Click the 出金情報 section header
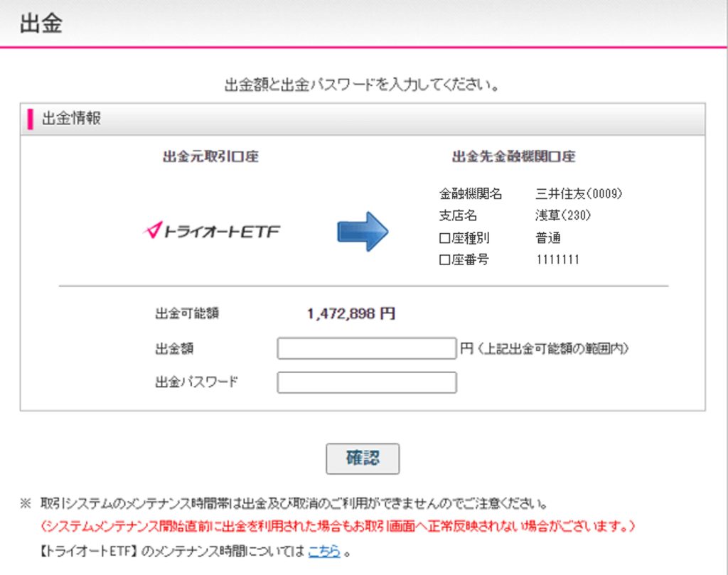 click(363, 119)
